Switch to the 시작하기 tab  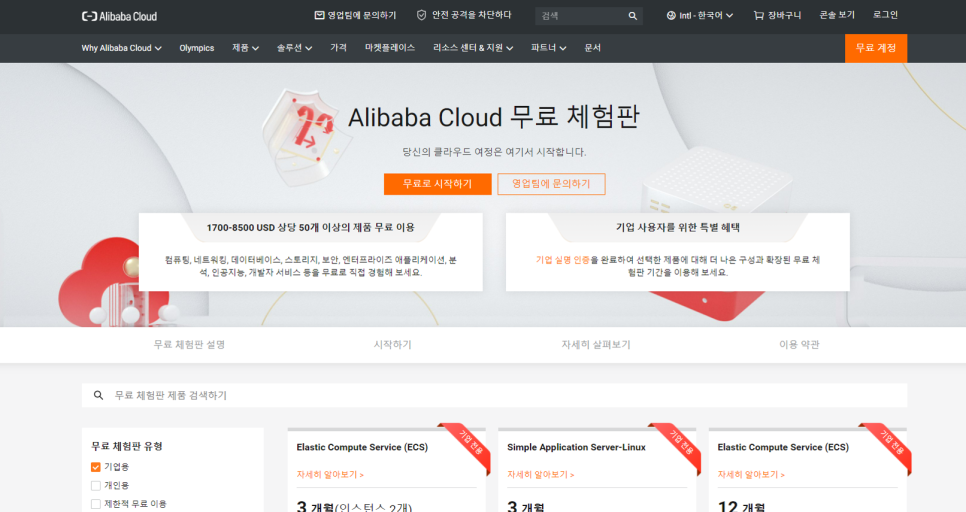tap(392, 344)
